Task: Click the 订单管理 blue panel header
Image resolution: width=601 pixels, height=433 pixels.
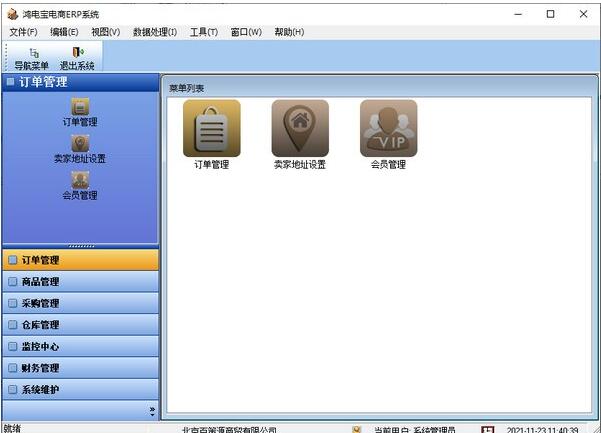Action: [80, 82]
